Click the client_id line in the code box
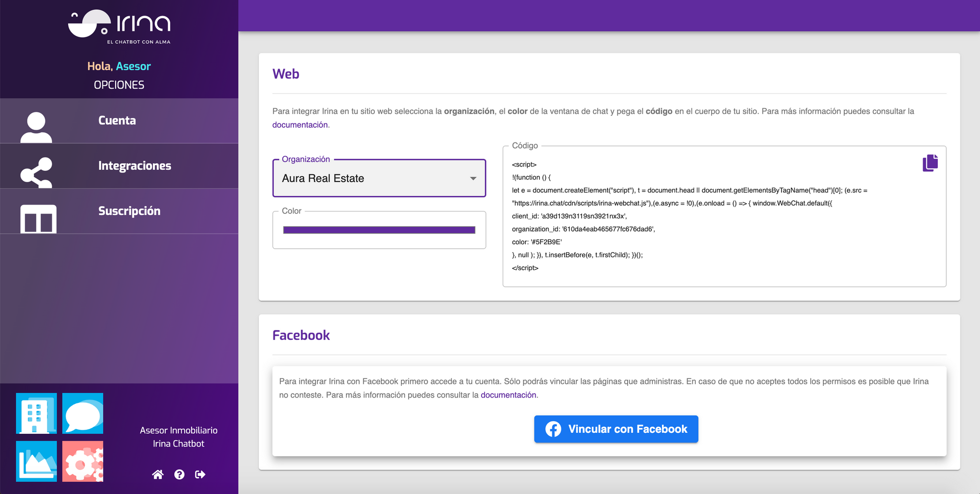 (569, 216)
